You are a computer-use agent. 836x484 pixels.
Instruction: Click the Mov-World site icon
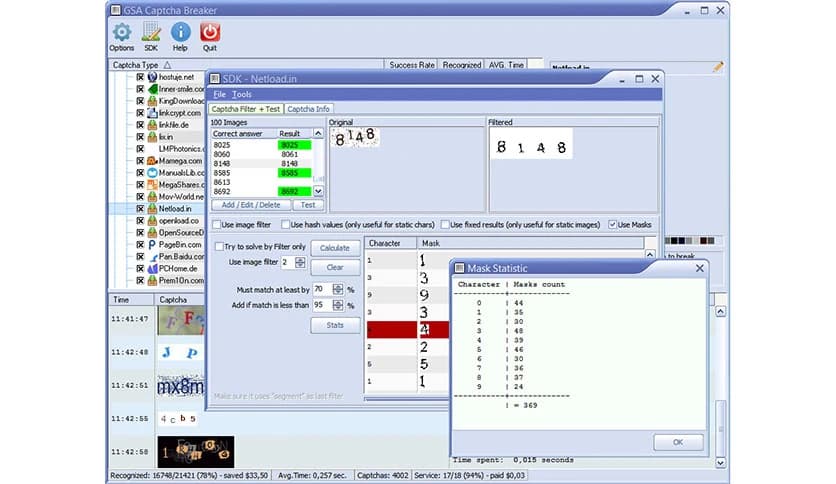[x=152, y=197]
